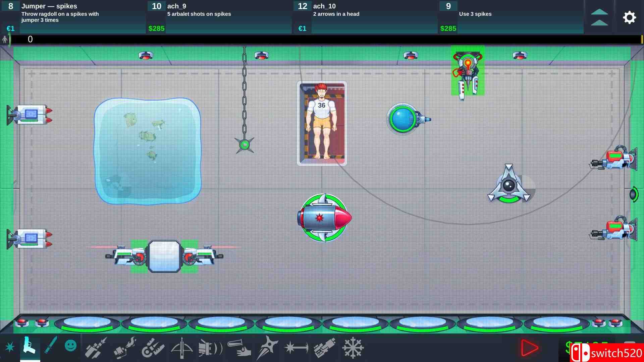644x362 pixels.
Task: Open the settings gear menu
Action: (630, 17)
